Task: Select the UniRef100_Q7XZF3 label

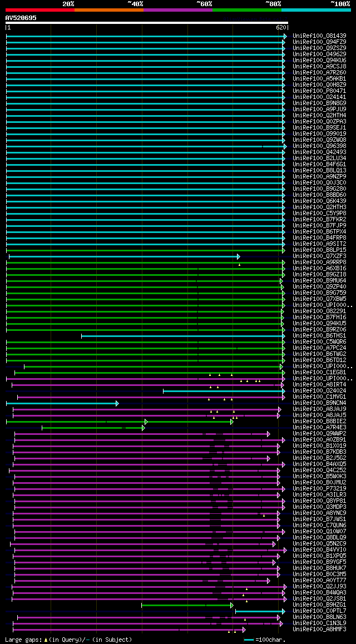Action: coord(319,256)
